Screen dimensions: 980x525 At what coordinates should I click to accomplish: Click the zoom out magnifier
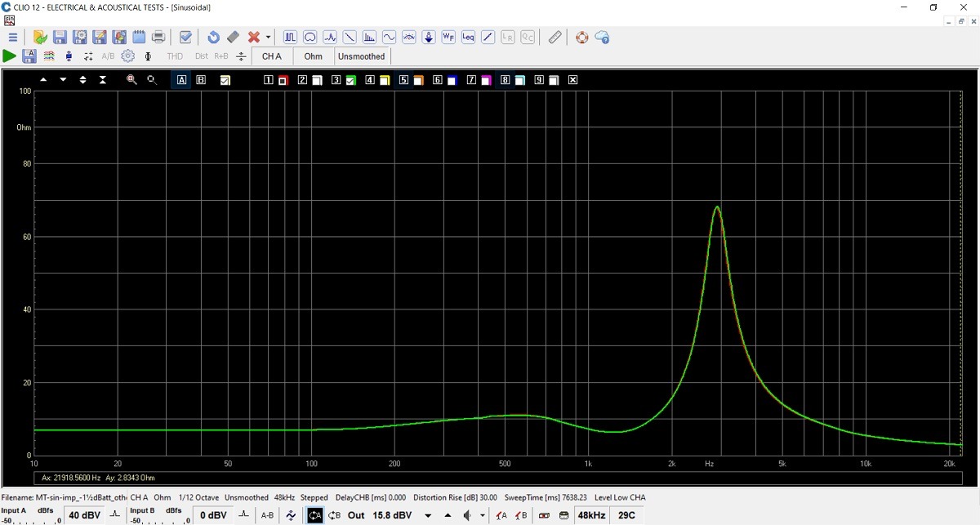point(151,80)
